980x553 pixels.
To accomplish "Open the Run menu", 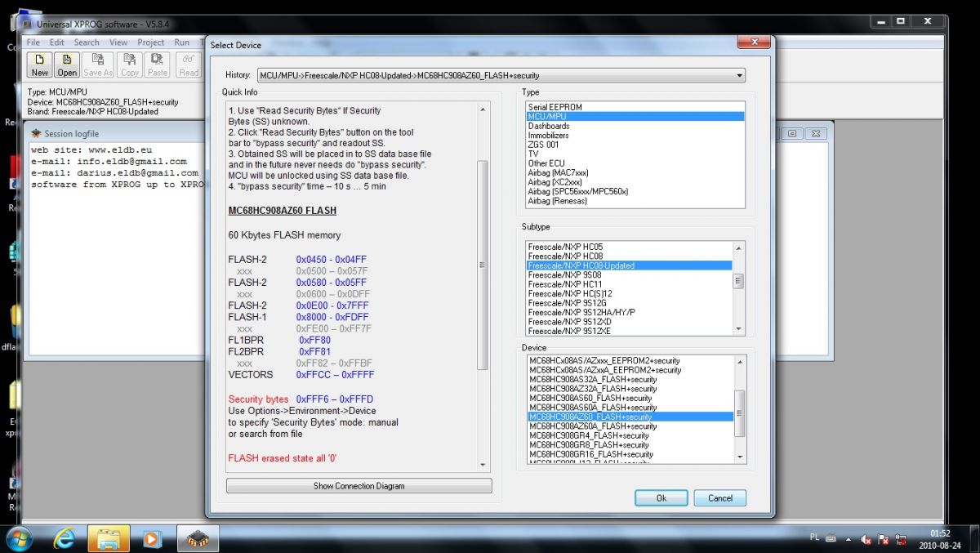I will [x=182, y=42].
